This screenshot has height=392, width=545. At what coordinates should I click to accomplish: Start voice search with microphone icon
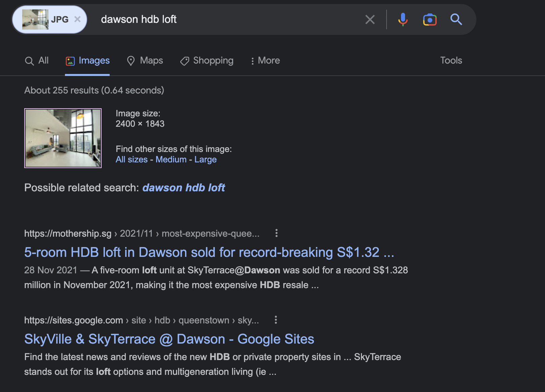pos(403,19)
